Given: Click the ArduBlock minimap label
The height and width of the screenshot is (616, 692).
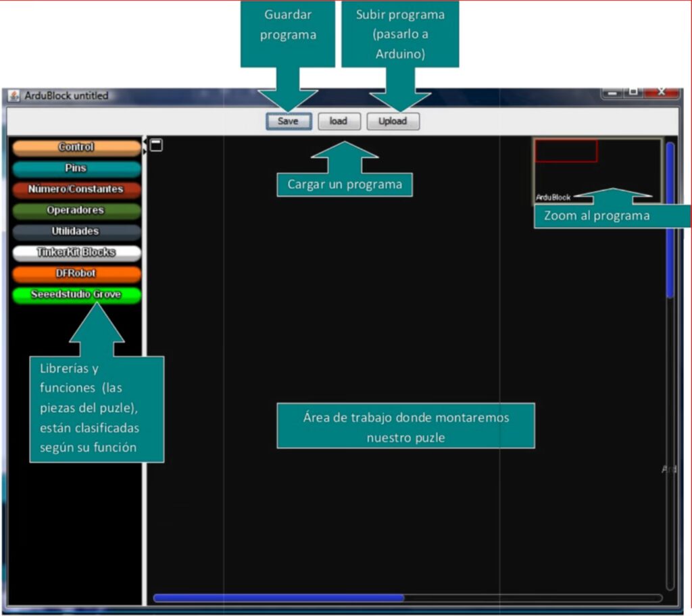Looking at the screenshot, I should point(553,198).
